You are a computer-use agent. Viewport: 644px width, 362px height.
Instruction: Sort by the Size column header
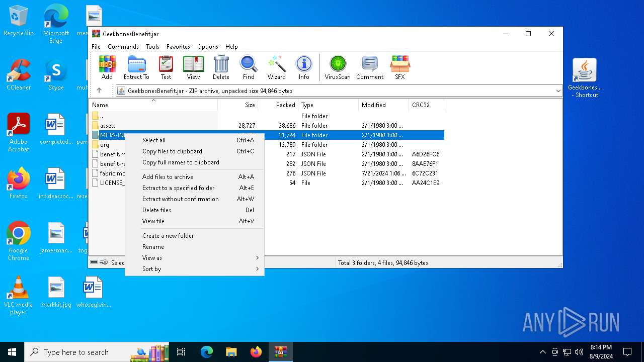[x=238, y=105]
